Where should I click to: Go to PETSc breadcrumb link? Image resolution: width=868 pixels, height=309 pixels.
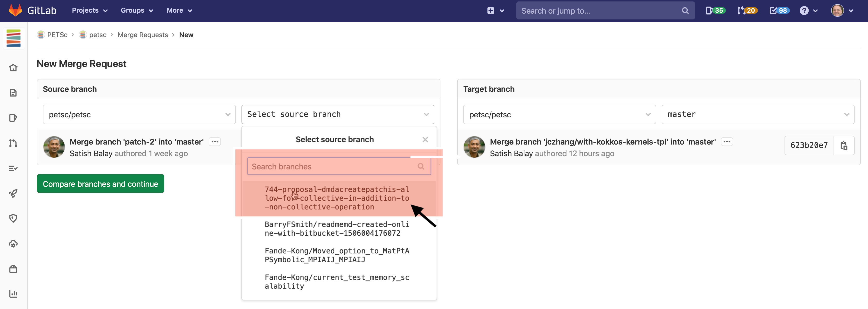[57, 35]
